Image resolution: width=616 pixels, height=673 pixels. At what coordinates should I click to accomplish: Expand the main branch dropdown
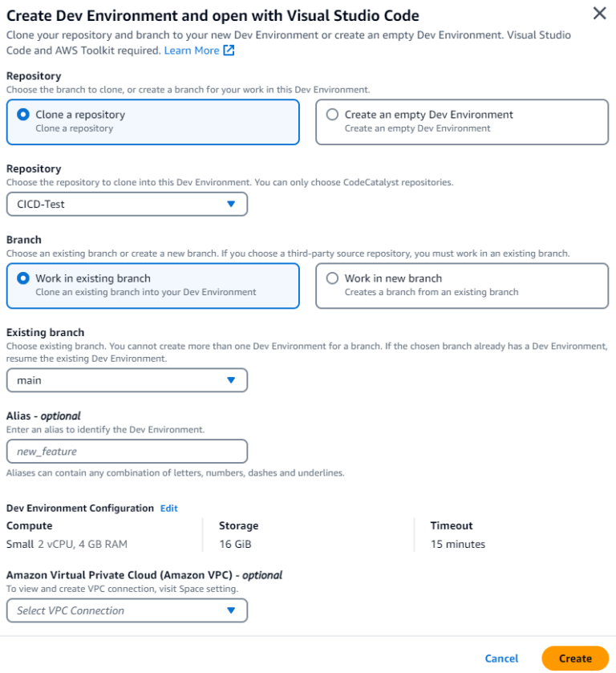click(126, 379)
